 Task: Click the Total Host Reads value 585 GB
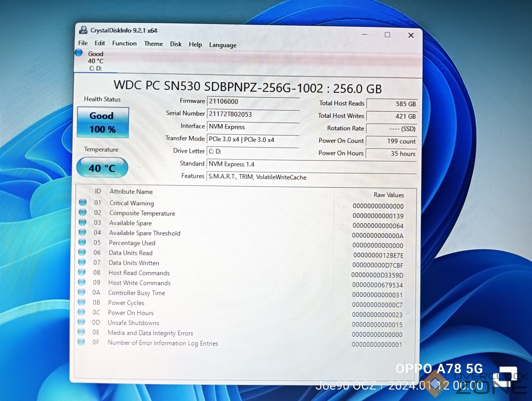pyautogui.click(x=392, y=104)
